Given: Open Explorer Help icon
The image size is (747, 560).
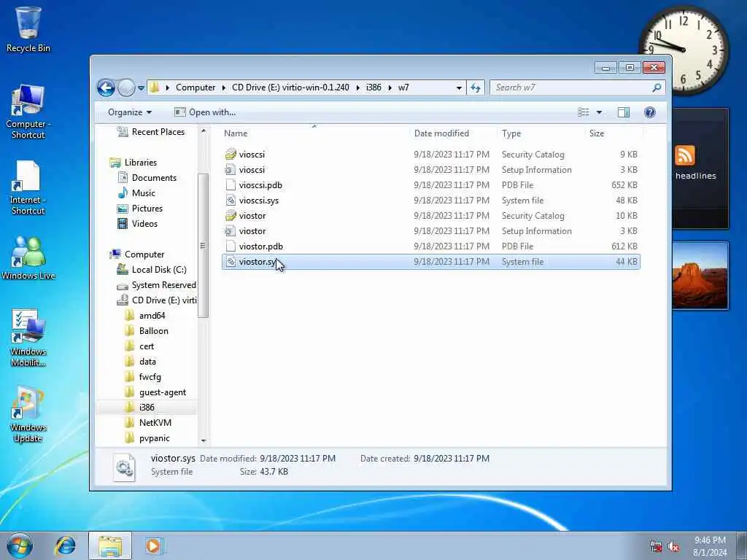Looking at the screenshot, I should pos(650,112).
